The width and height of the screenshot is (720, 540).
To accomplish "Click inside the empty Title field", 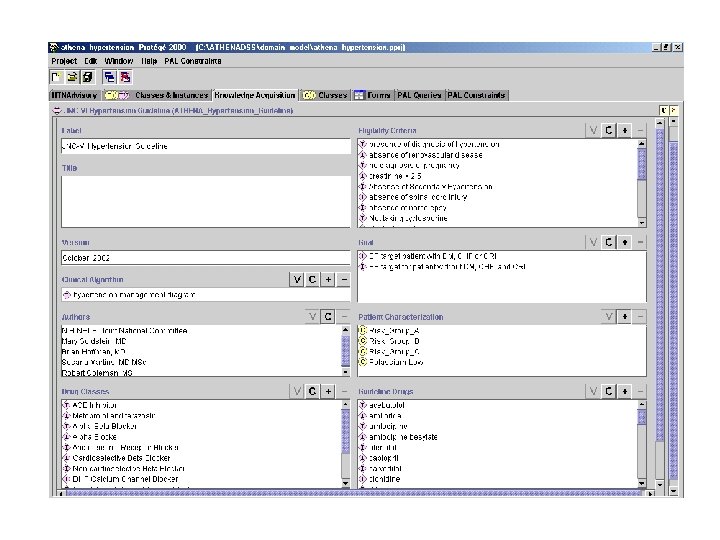I will (x=206, y=202).
